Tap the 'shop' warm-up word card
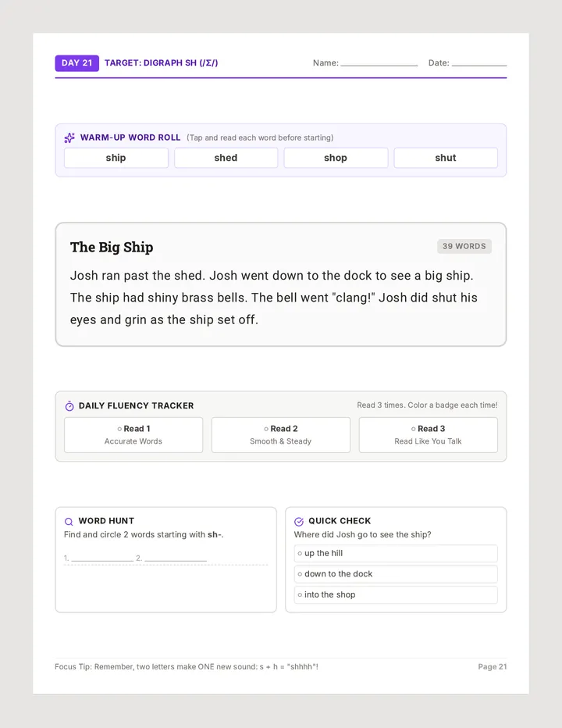 [336, 158]
